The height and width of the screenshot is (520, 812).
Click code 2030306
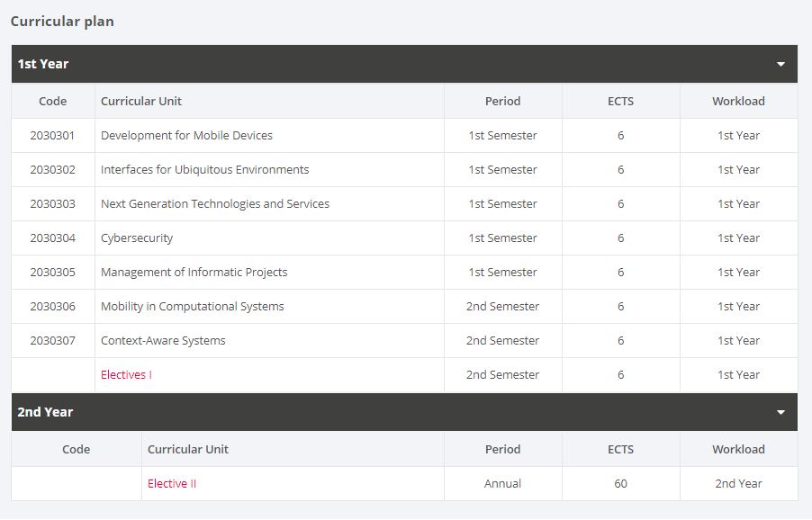coord(52,306)
